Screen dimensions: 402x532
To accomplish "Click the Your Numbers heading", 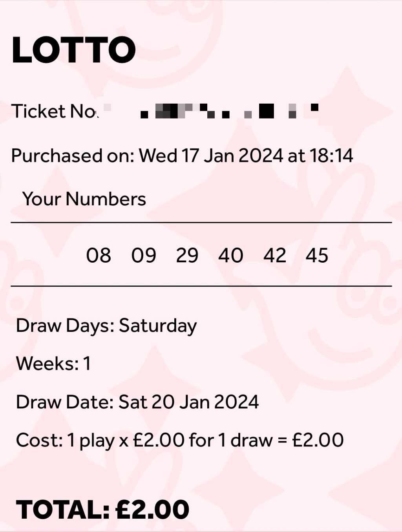I will 84,199.
